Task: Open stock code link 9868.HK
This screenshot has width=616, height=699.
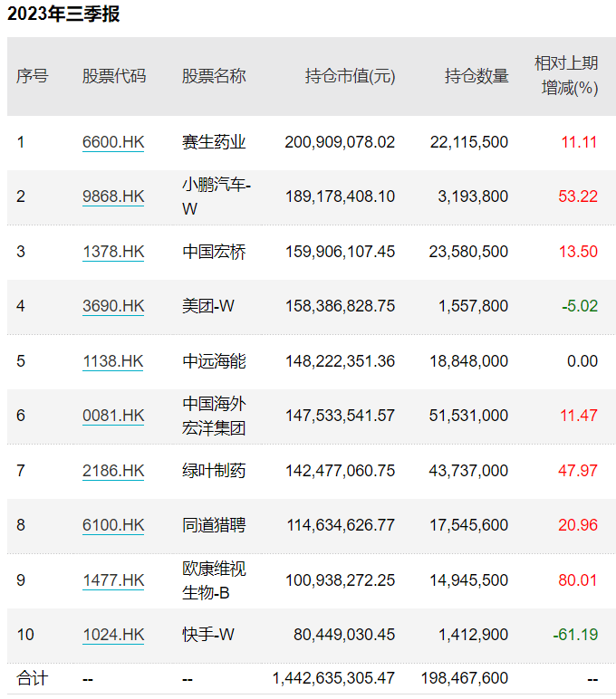Action: click(x=112, y=196)
